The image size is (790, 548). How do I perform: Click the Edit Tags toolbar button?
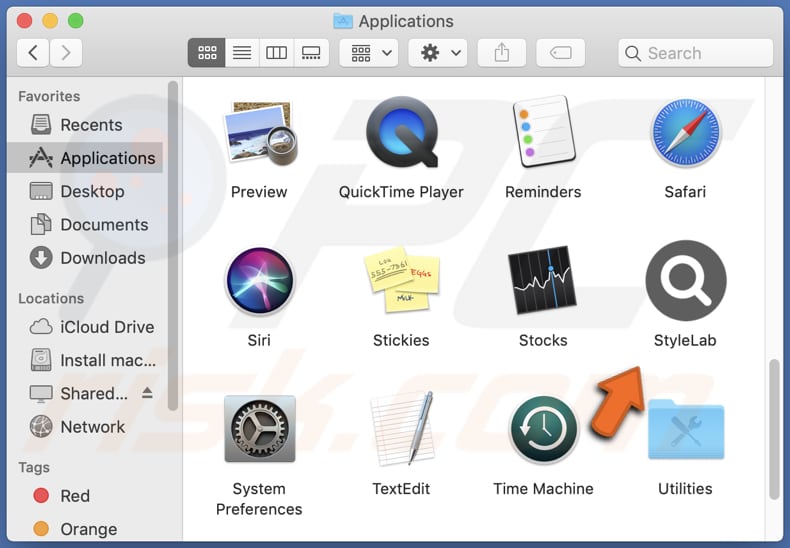pyautogui.click(x=560, y=52)
